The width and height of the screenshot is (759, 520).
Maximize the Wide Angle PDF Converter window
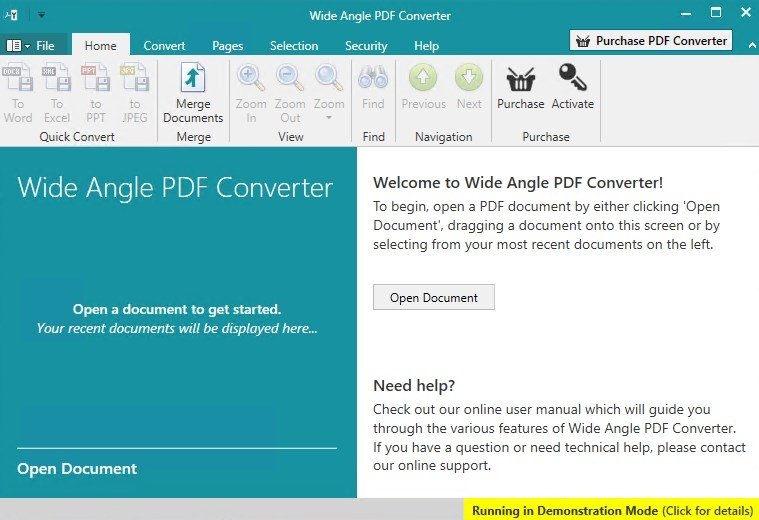coord(716,13)
